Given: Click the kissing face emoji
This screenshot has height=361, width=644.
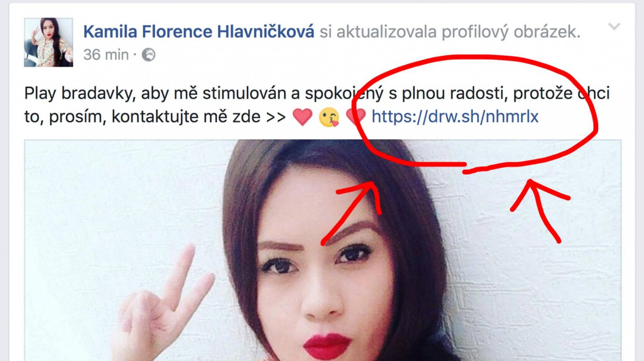Looking at the screenshot, I should pyautogui.click(x=329, y=117).
